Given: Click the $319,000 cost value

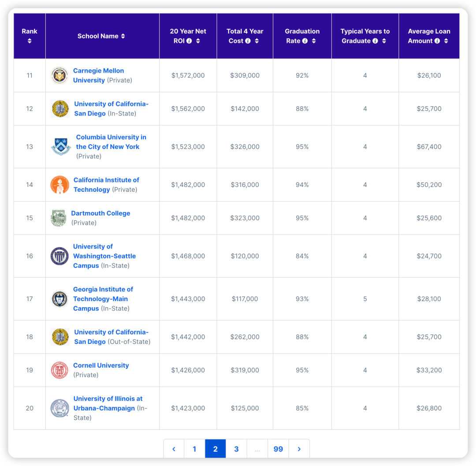Looking at the screenshot, I should click(x=245, y=370).
